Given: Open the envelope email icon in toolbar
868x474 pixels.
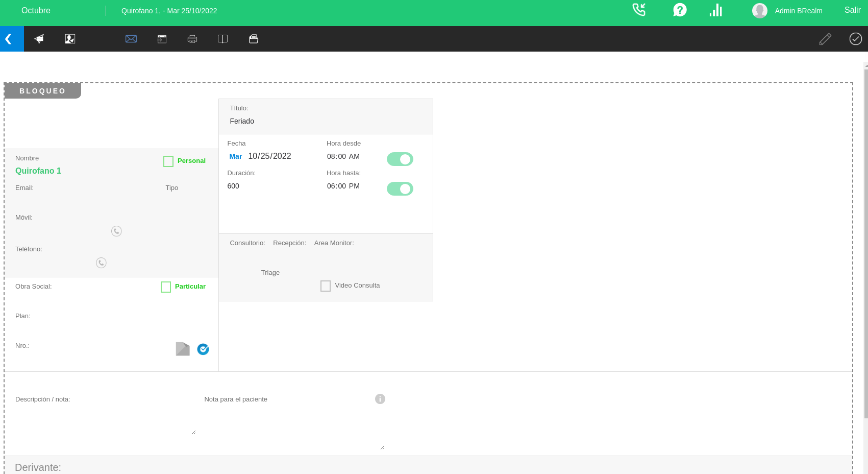Looking at the screenshot, I should (x=131, y=39).
